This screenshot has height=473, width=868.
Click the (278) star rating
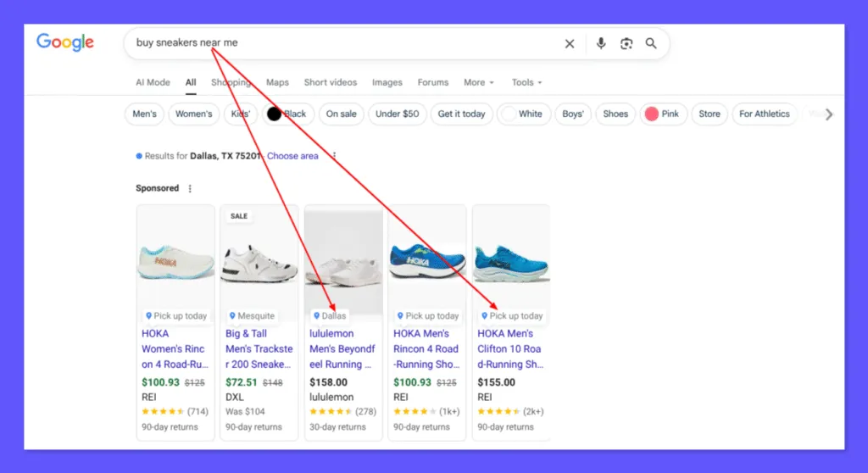(x=342, y=411)
